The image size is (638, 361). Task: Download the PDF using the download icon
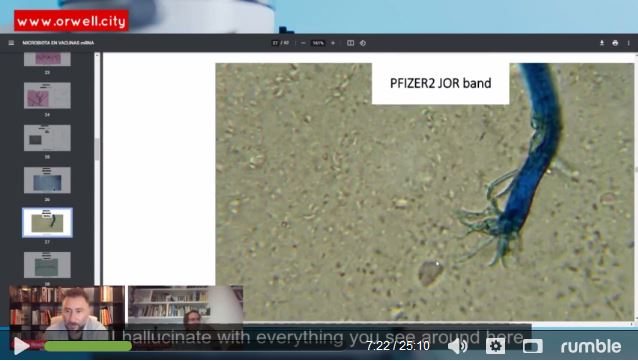tap(602, 43)
